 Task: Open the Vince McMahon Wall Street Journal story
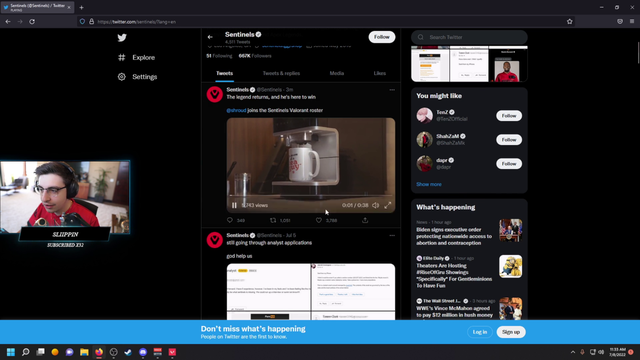(454, 312)
